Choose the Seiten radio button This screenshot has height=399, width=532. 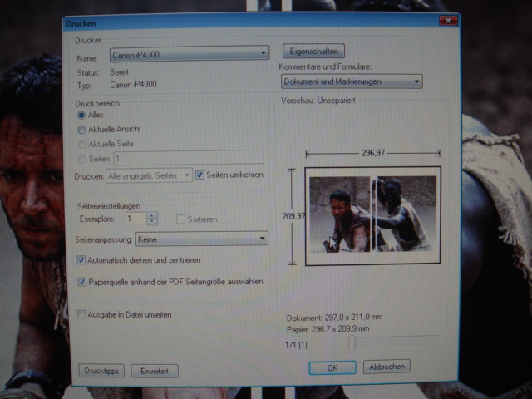81,158
